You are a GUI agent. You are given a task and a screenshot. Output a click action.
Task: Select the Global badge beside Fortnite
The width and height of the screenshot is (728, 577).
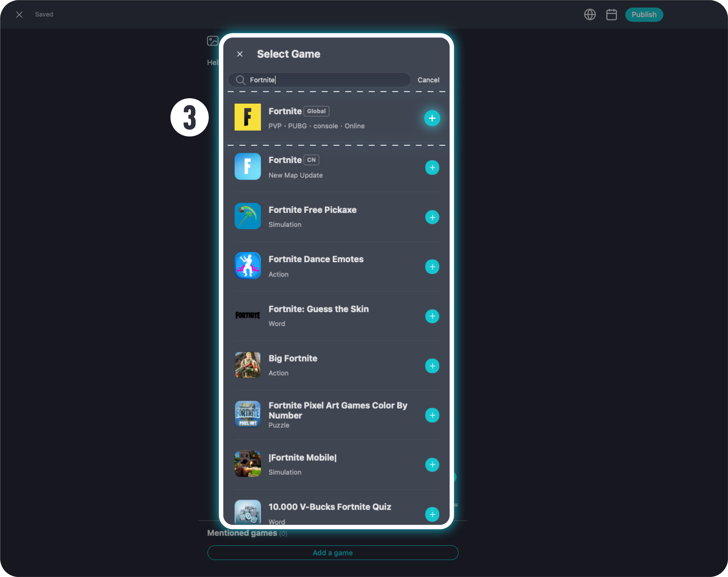316,111
